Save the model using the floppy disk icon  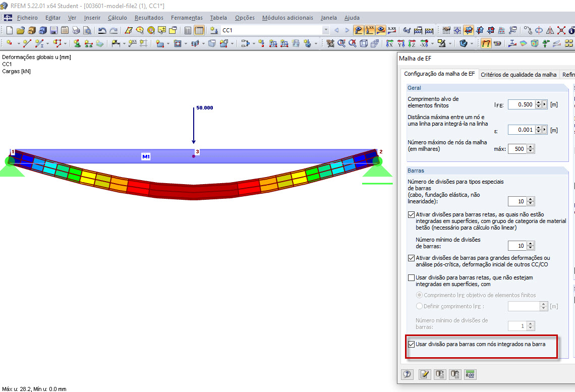coord(54,30)
